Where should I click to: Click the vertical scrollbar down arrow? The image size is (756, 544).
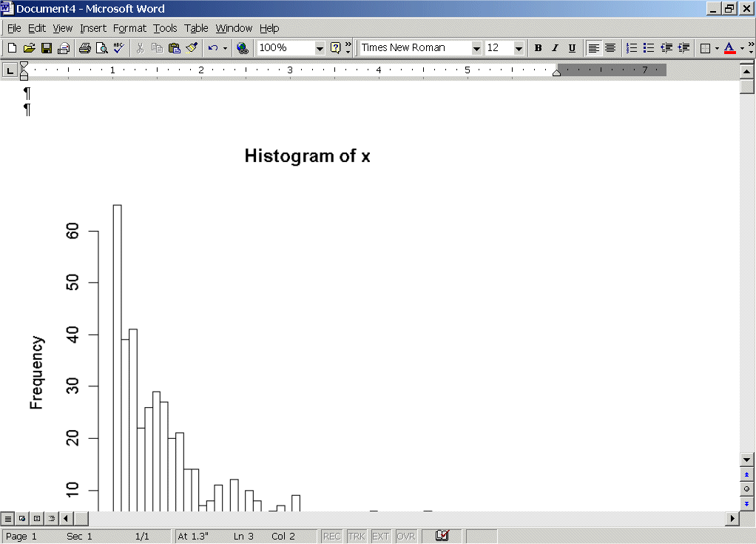click(x=746, y=460)
